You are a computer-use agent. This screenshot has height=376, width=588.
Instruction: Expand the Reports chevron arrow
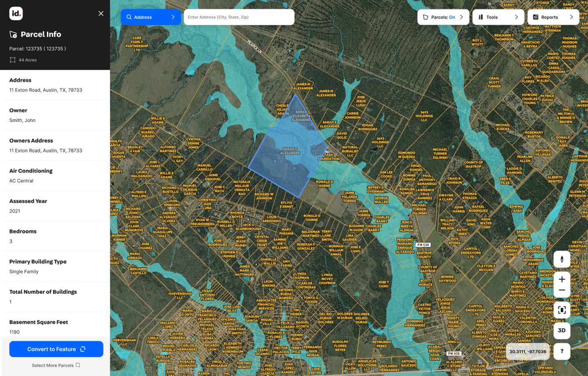point(571,17)
